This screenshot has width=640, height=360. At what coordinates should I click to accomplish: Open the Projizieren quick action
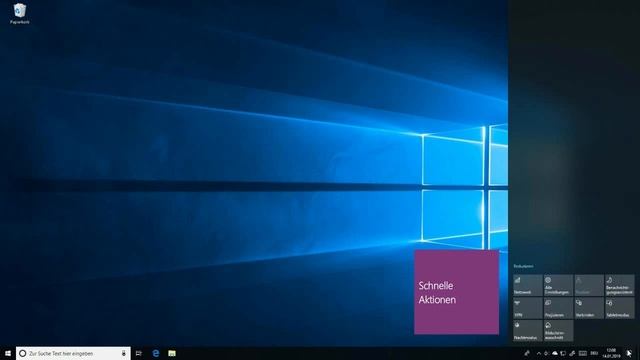(x=558, y=308)
